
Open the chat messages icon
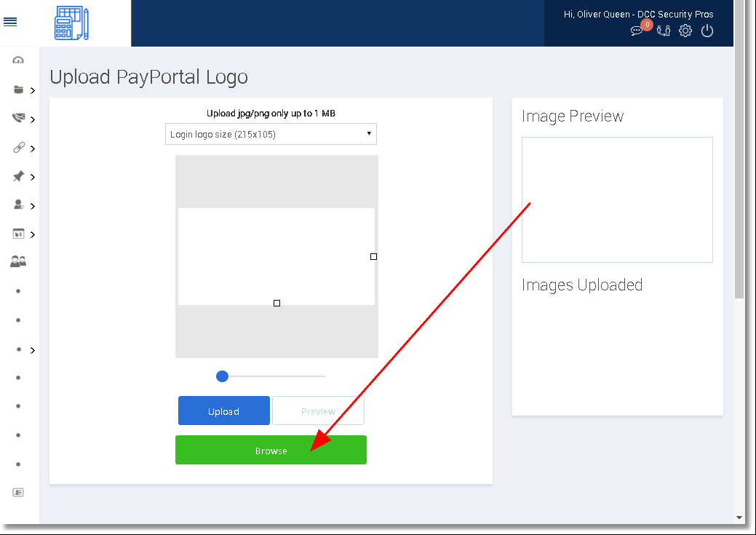click(637, 31)
